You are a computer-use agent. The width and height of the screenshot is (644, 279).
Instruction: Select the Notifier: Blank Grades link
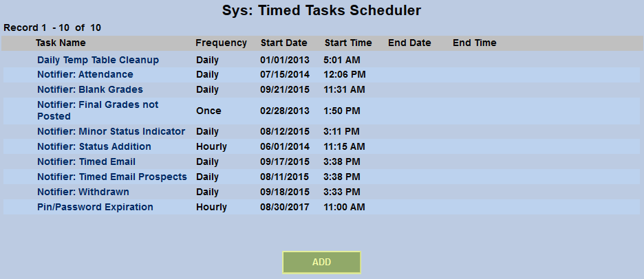click(90, 89)
